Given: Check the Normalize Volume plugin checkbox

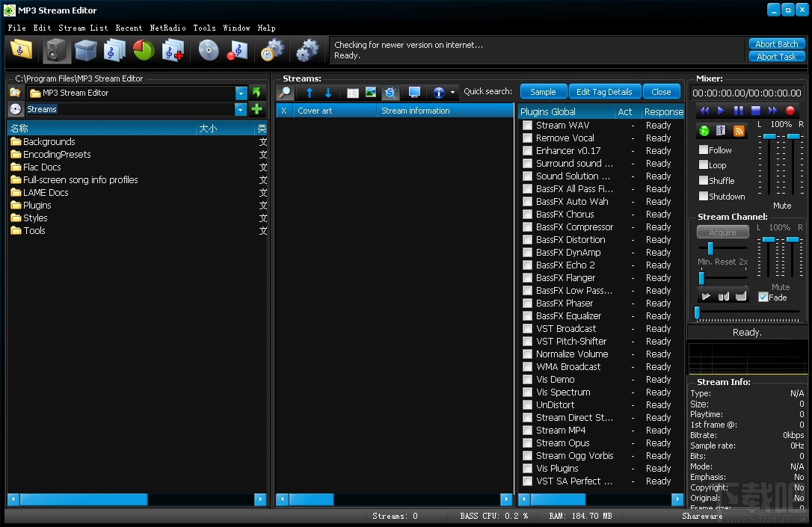Looking at the screenshot, I should pyautogui.click(x=527, y=354).
